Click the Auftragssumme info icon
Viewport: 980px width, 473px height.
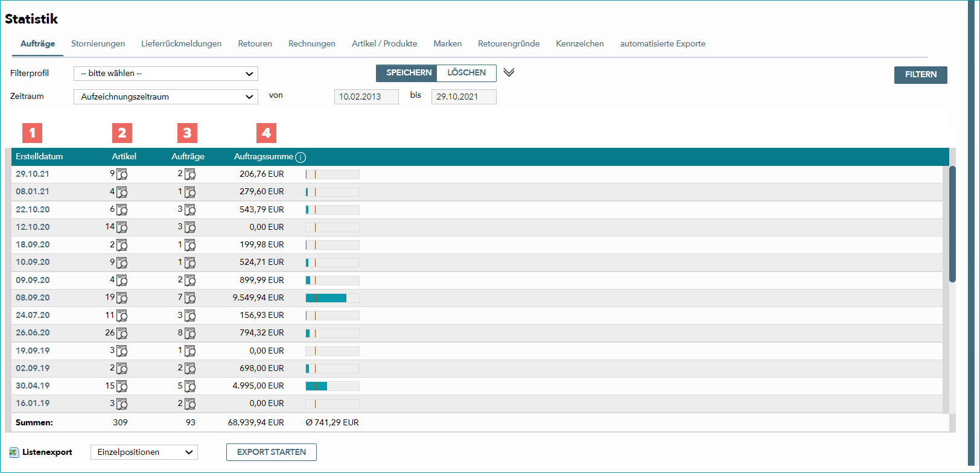click(x=301, y=157)
